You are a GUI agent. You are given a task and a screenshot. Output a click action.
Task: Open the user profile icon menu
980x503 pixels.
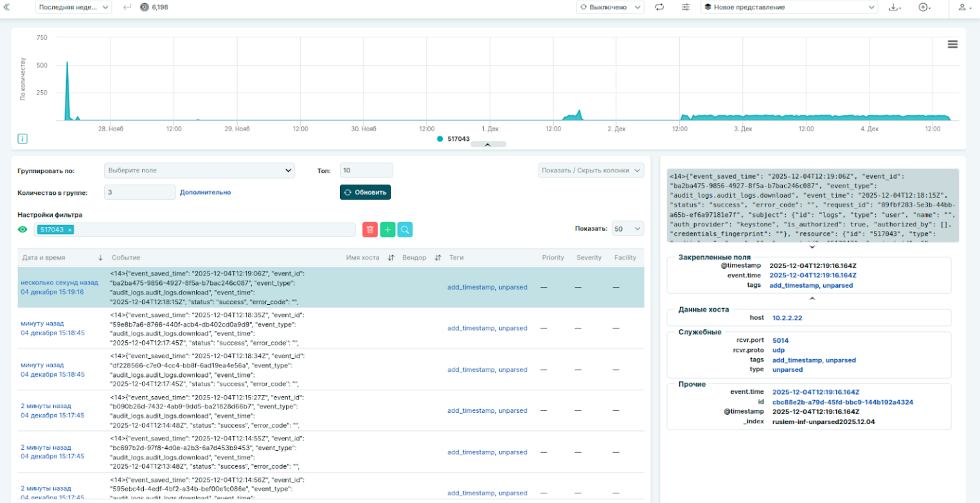pos(962,7)
